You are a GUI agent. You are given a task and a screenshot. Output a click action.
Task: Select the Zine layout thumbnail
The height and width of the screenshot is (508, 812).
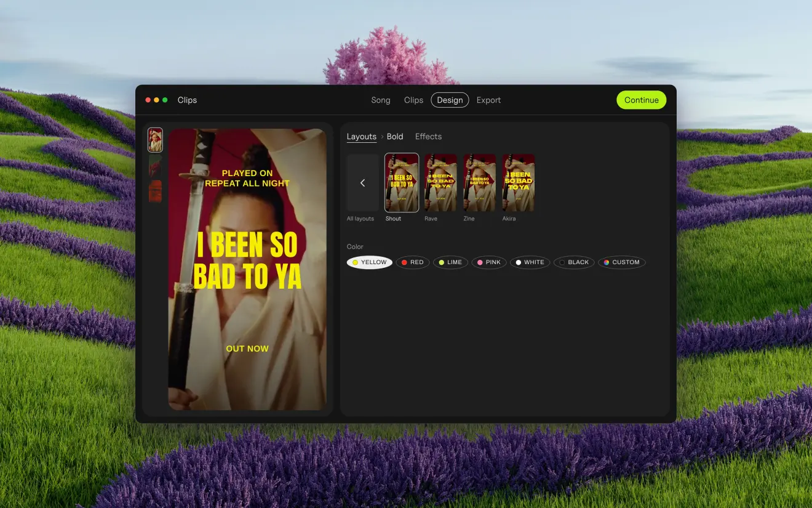coord(479,183)
